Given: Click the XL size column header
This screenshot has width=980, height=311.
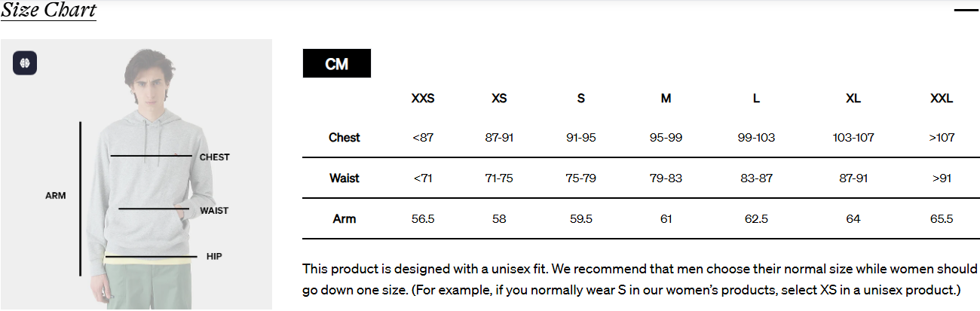Looking at the screenshot, I should pos(853,99).
